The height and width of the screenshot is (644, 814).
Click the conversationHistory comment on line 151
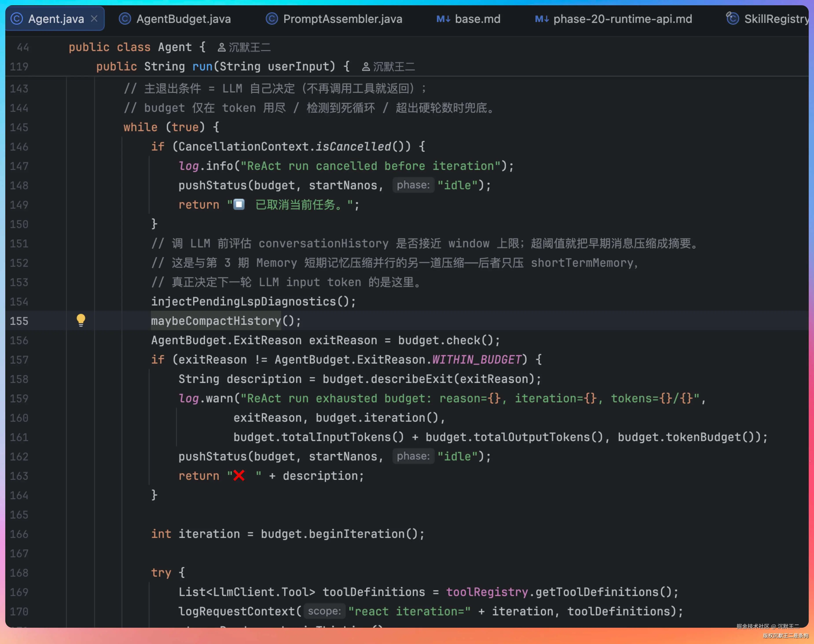pyautogui.click(x=425, y=243)
